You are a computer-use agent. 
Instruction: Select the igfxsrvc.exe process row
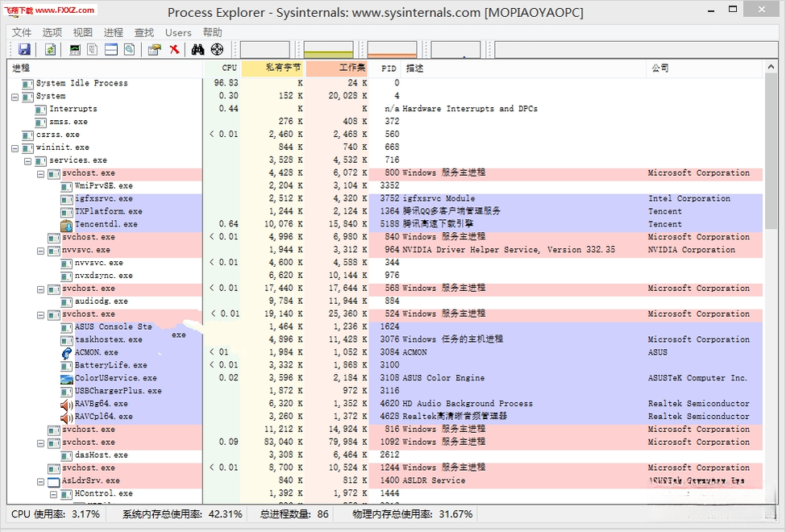[x=385, y=199]
